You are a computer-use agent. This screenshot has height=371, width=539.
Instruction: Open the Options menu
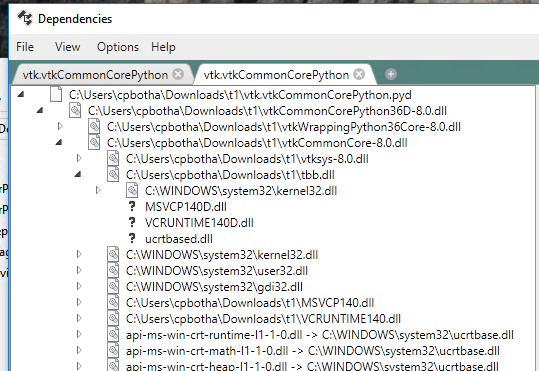(118, 47)
